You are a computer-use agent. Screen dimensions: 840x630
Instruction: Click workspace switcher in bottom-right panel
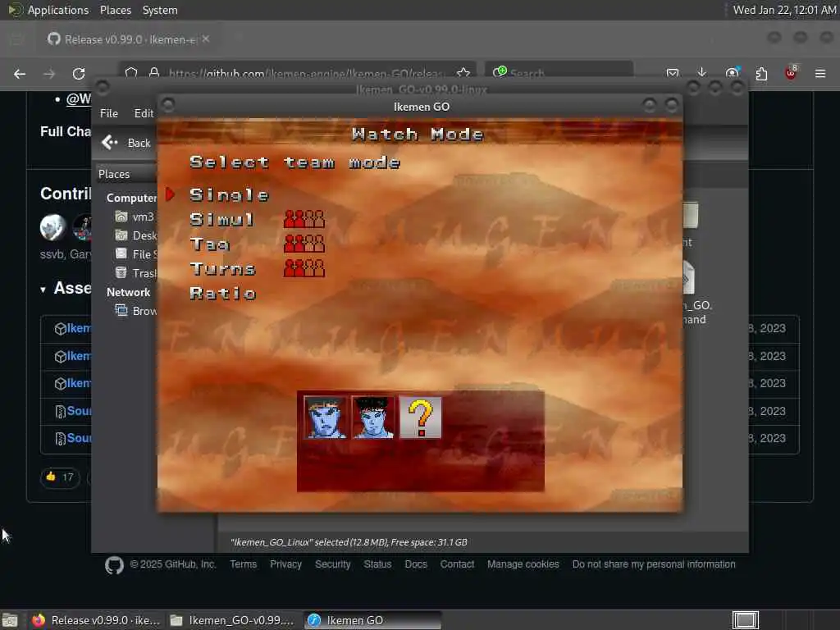click(x=745, y=620)
